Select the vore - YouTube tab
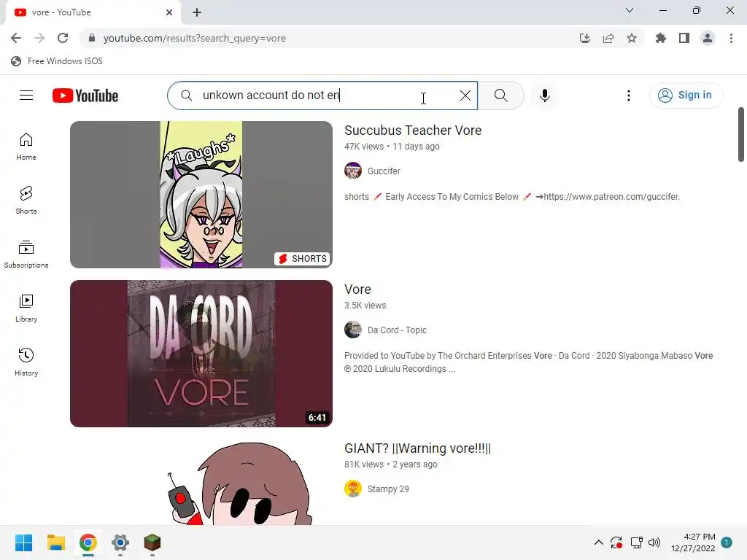 point(93,12)
